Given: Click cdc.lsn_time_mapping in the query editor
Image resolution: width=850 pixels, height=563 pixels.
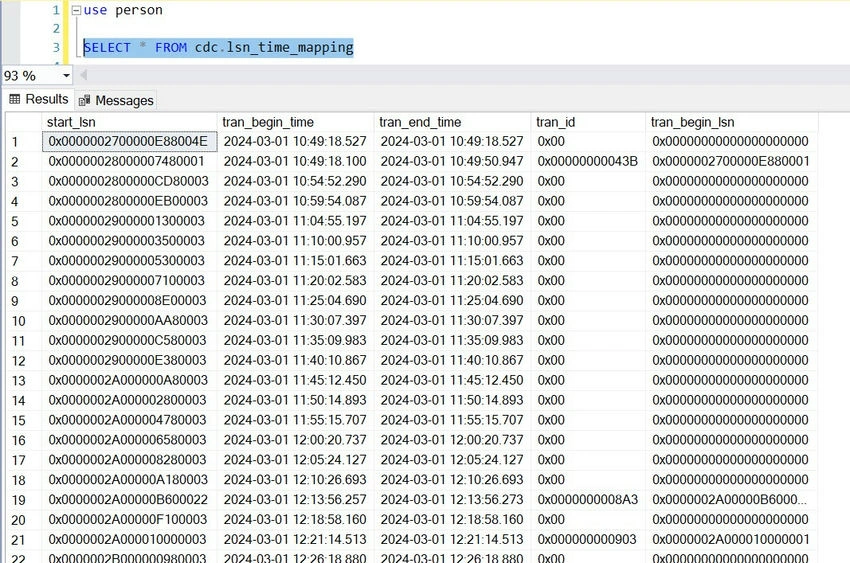Looking at the screenshot, I should (274, 48).
